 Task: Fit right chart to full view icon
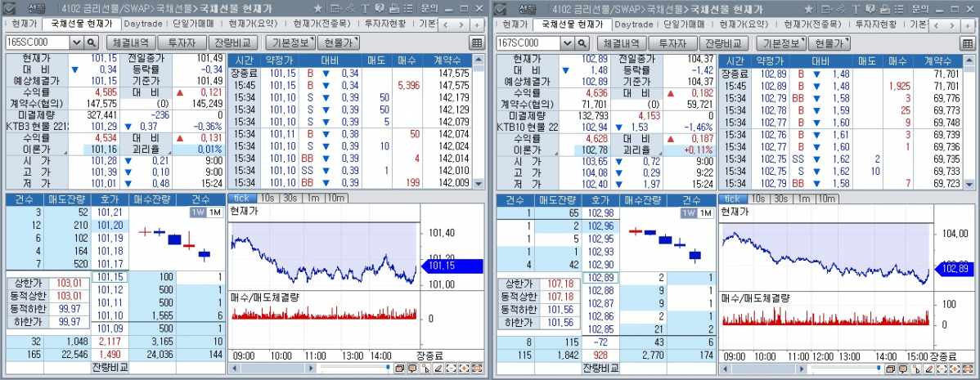click(x=968, y=368)
